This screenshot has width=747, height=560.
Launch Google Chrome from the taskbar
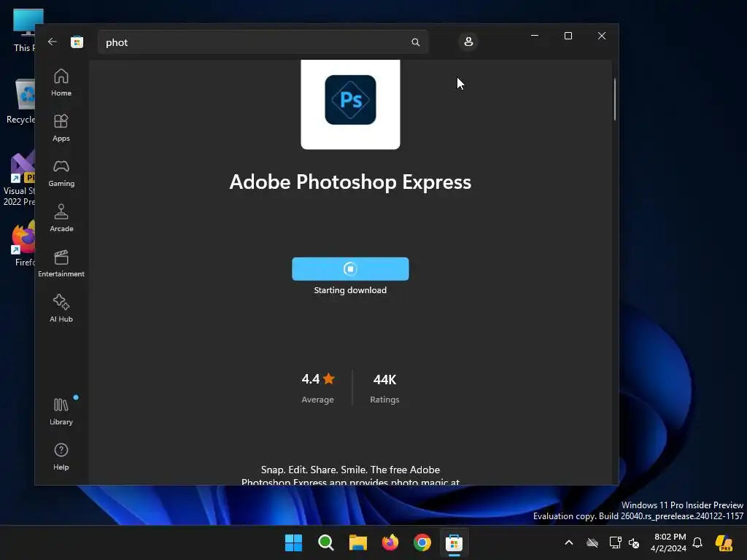pos(422,542)
